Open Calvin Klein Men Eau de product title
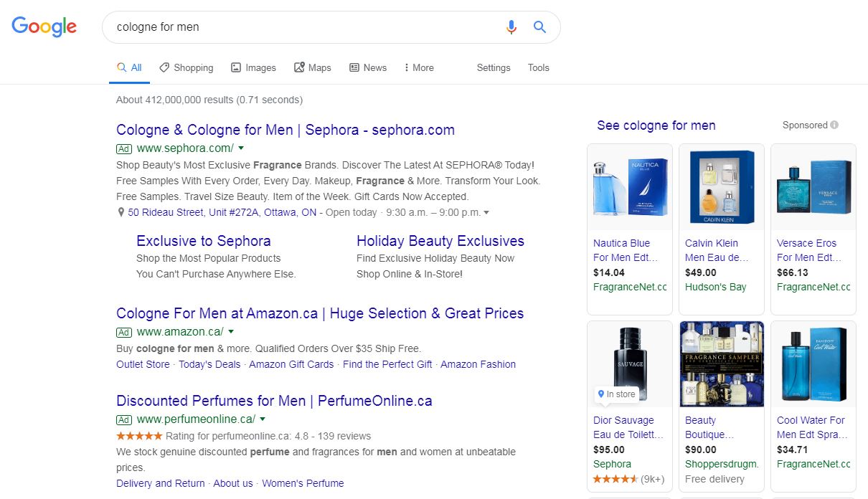 click(x=717, y=250)
